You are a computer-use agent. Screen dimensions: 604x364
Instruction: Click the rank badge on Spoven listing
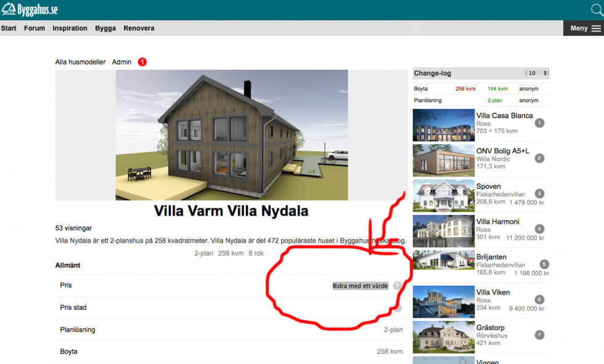click(x=539, y=193)
